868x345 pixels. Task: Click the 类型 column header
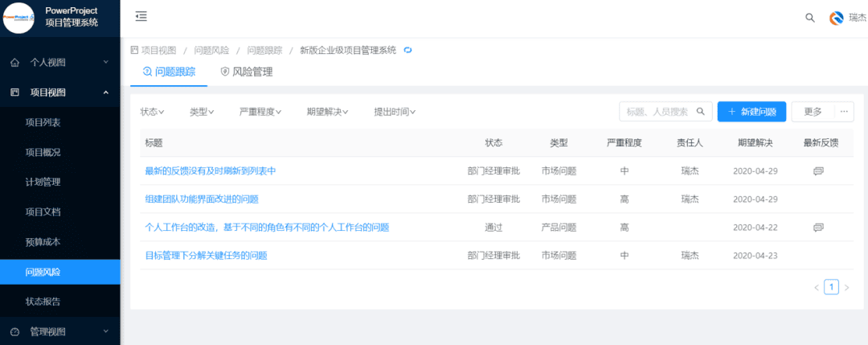tap(559, 143)
